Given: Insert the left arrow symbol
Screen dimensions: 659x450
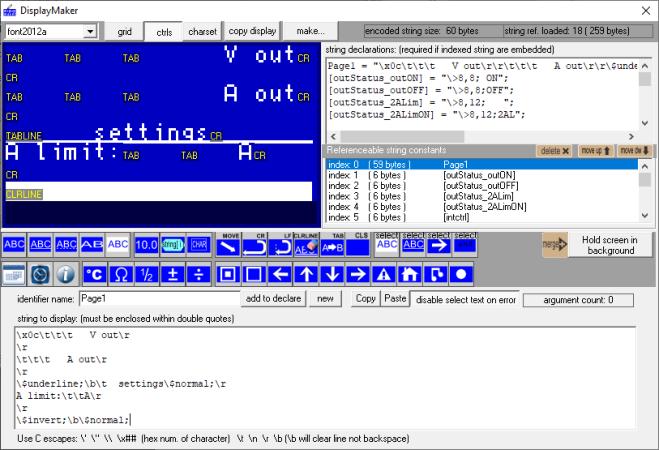Looking at the screenshot, I should (280, 274).
